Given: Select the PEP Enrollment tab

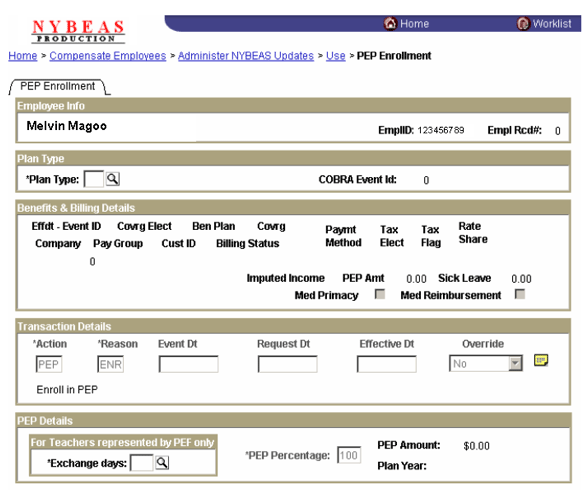Looking at the screenshot, I should point(58,86).
